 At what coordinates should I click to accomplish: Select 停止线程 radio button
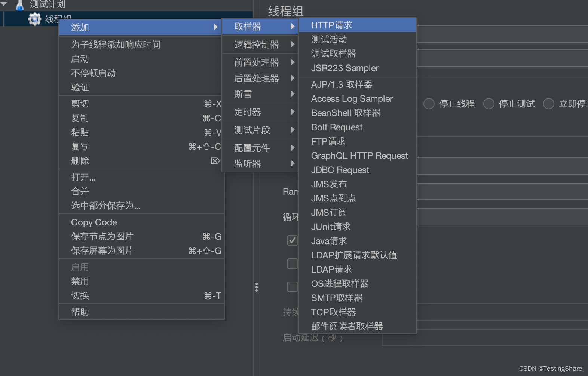[429, 104]
